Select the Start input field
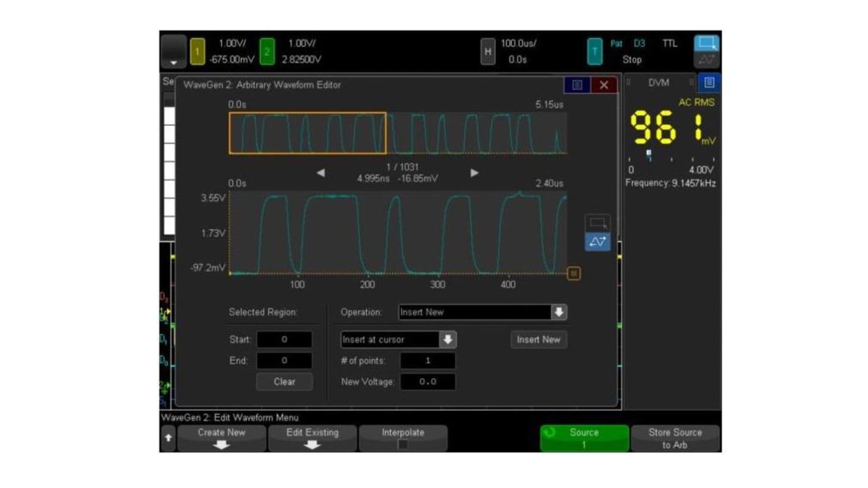Screen dimensions: 868x488 pos(284,339)
